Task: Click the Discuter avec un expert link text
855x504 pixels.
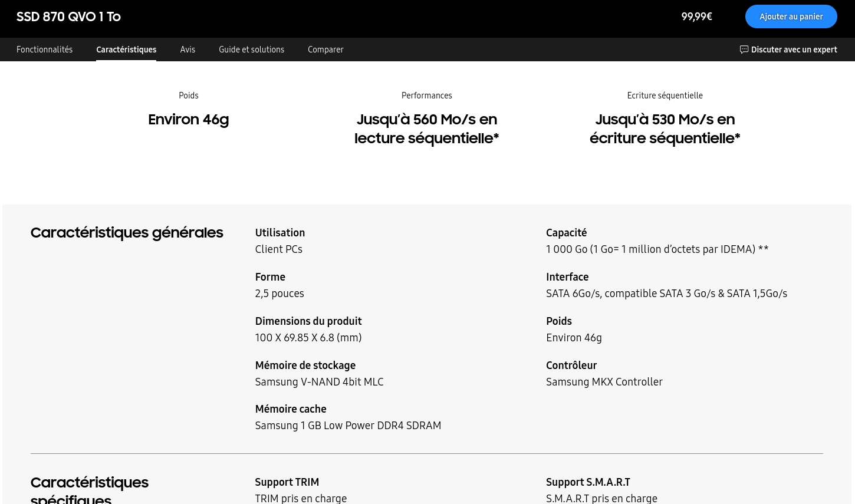Action: pos(794,50)
